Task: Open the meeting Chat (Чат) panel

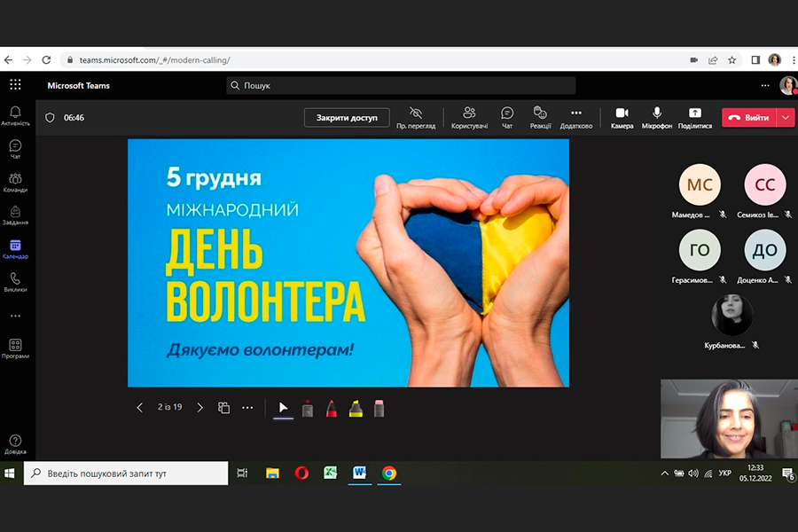Action: 507,117
